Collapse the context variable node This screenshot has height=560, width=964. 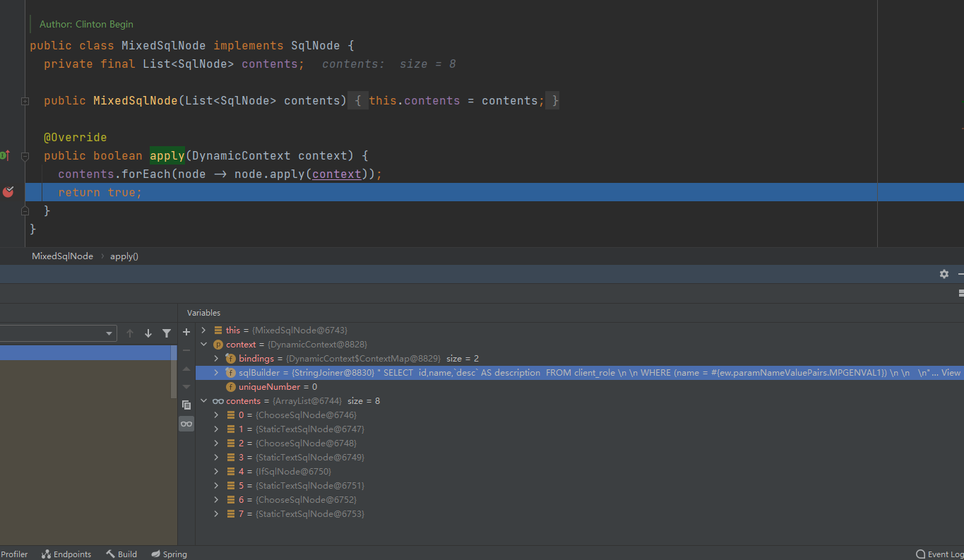click(204, 344)
